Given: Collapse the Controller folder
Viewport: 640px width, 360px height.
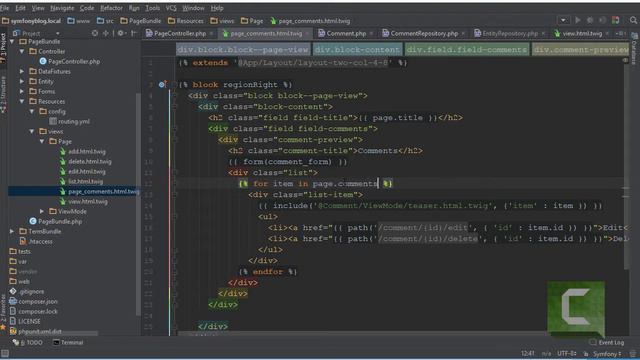Looking at the screenshot, I should [x=22, y=51].
